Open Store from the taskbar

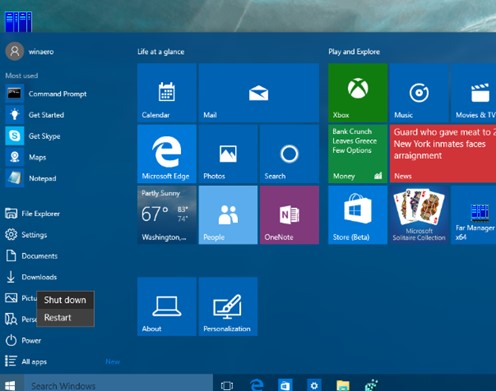(x=285, y=385)
